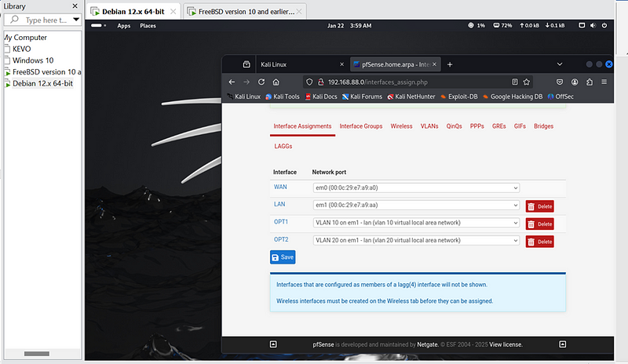
Task: Open Firefox extensions icon
Action: 590,82
